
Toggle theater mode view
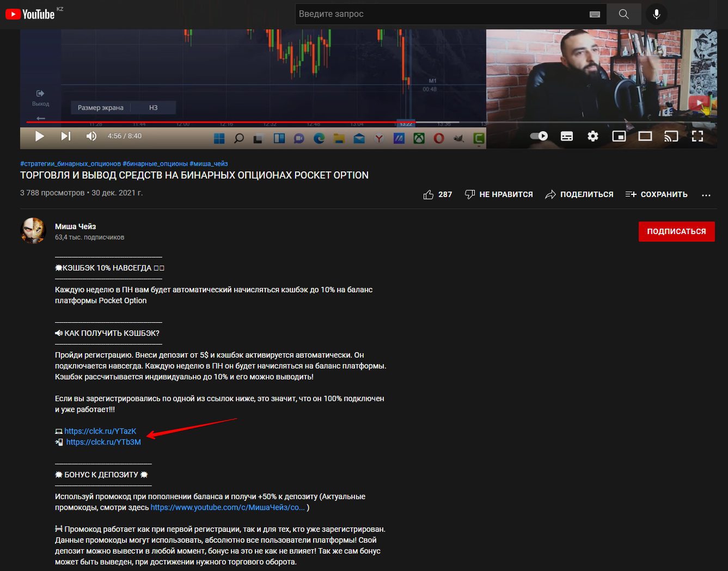coord(645,136)
